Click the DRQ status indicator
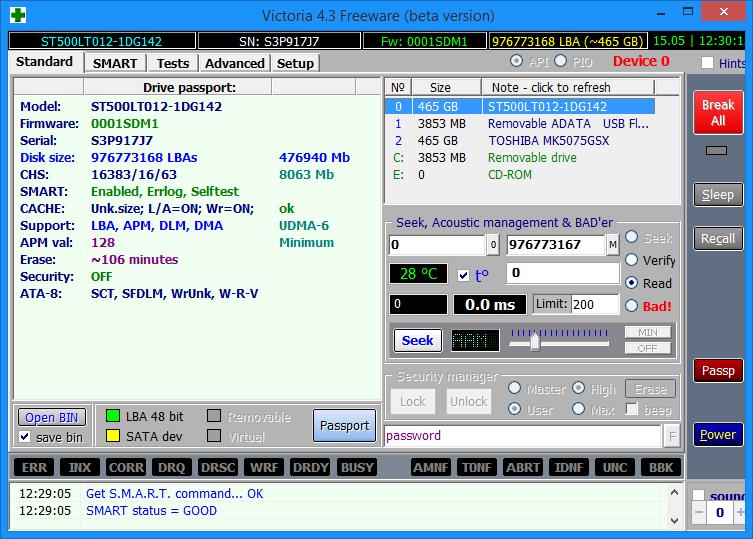 [x=171, y=467]
